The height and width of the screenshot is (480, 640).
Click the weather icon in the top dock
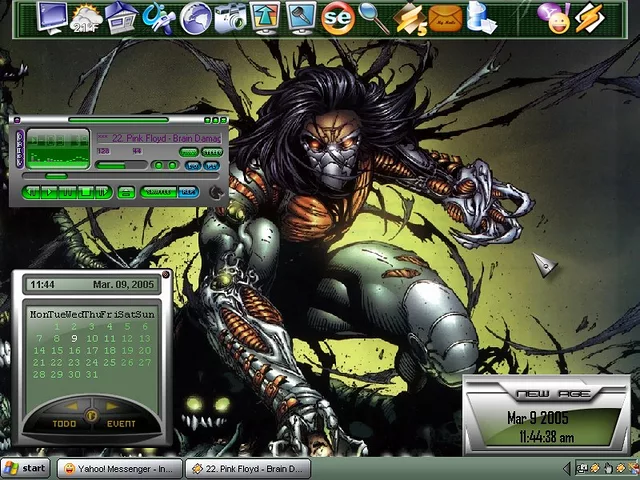pos(86,17)
